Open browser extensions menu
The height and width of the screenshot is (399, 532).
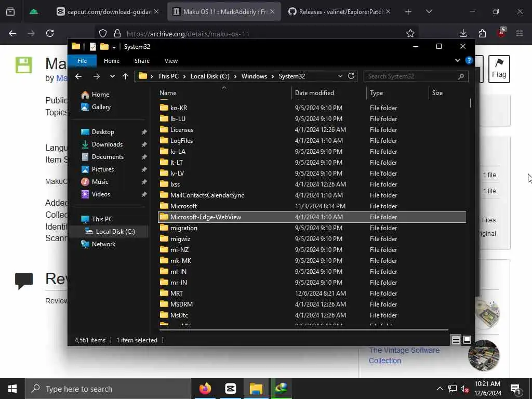tap(482, 33)
